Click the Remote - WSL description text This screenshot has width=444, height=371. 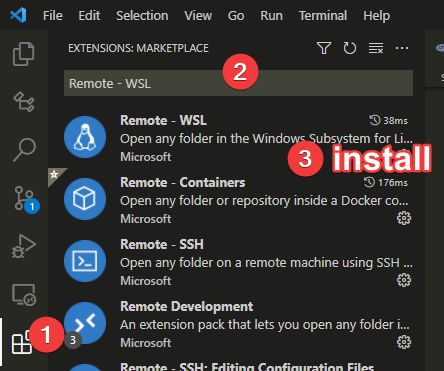pyautogui.click(x=266, y=139)
